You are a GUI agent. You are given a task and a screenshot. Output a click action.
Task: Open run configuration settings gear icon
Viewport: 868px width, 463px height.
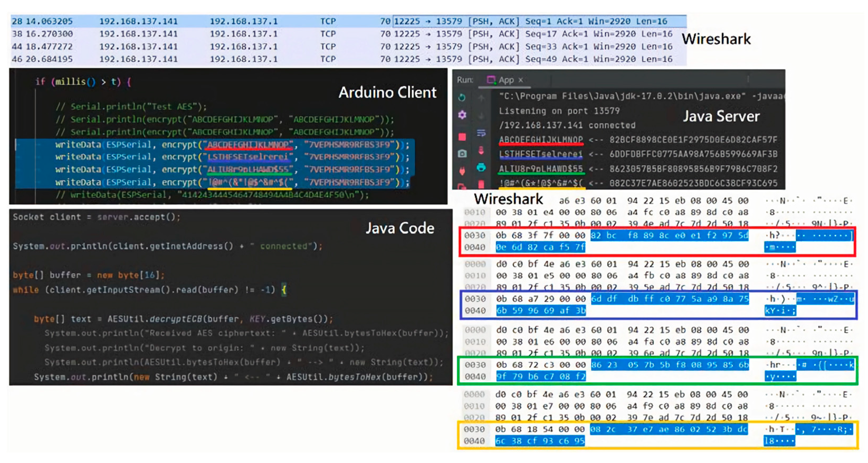(x=462, y=115)
